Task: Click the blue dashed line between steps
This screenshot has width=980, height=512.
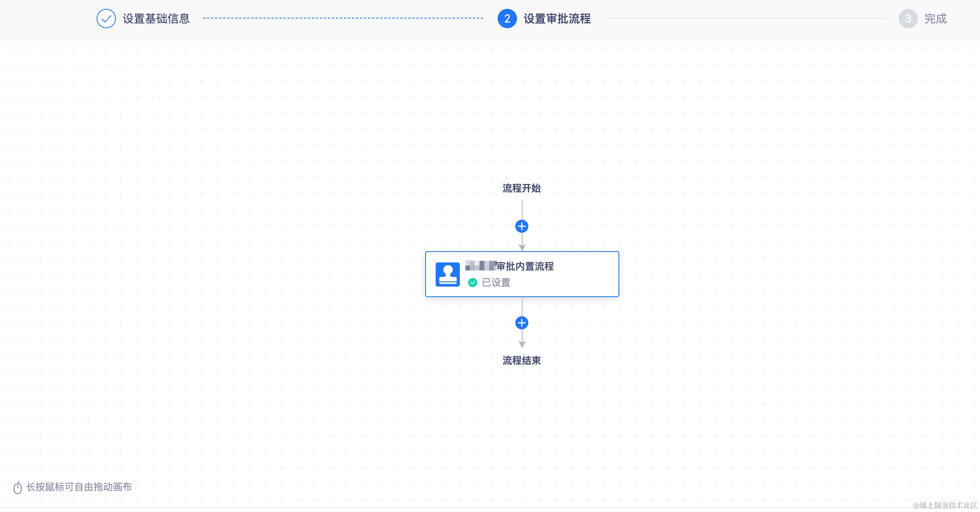Action: 342,18
